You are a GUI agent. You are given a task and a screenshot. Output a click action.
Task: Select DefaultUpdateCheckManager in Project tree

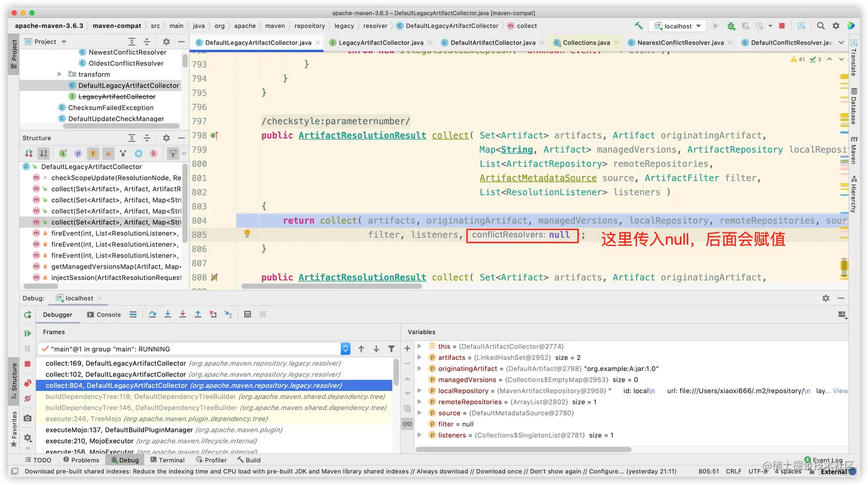pyautogui.click(x=116, y=119)
